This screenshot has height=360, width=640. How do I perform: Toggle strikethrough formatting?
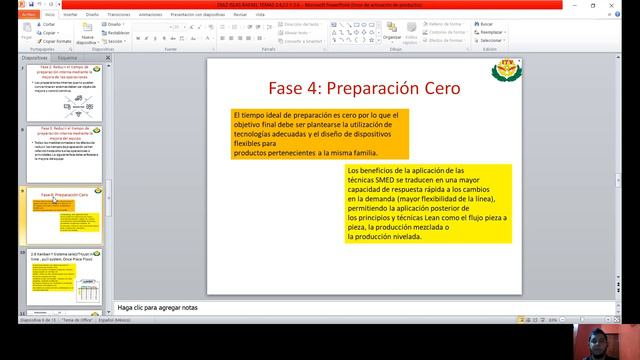pyautogui.click(x=173, y=38)
